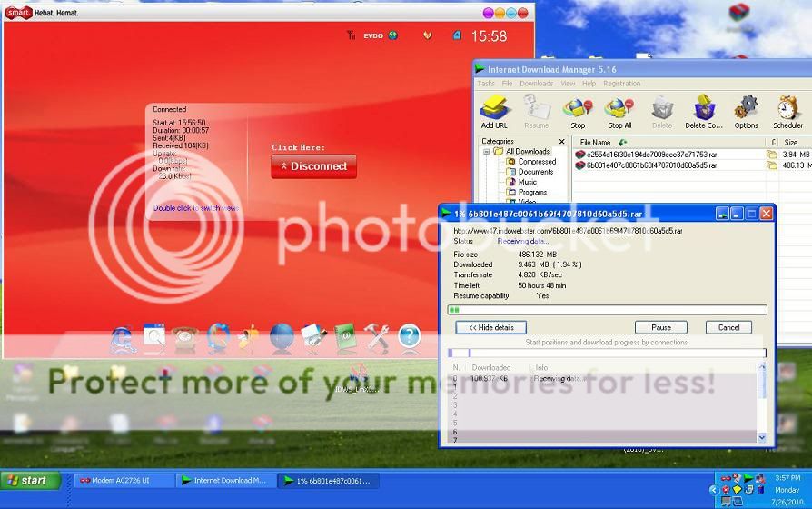
Task: Open the Help menu in IDM
Action: coord(589,84)
